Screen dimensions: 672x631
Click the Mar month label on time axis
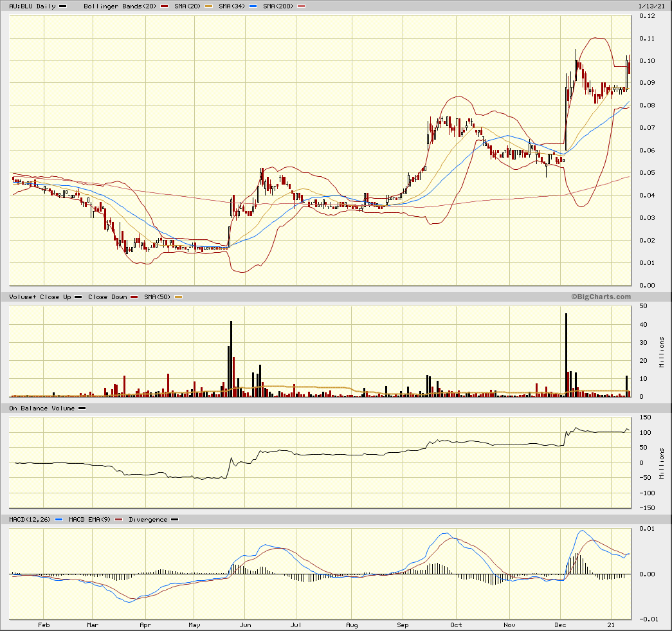point(93,625)
